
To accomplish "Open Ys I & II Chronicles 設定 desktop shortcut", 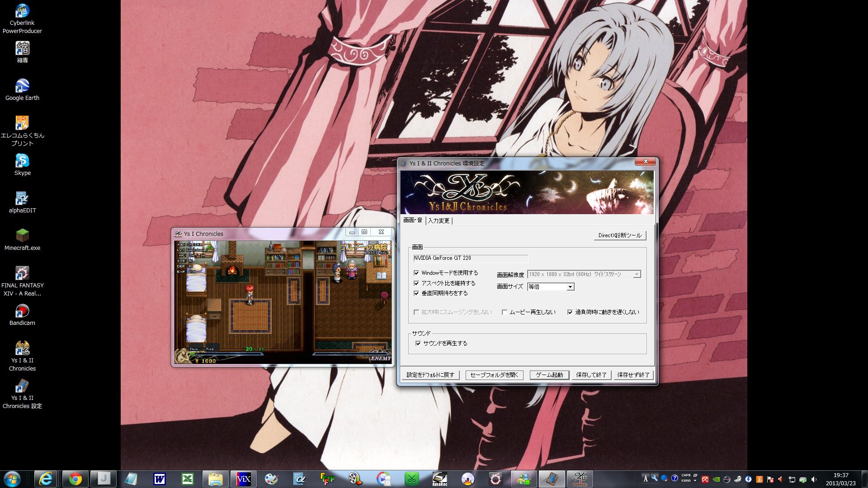I will click(22, 394).
